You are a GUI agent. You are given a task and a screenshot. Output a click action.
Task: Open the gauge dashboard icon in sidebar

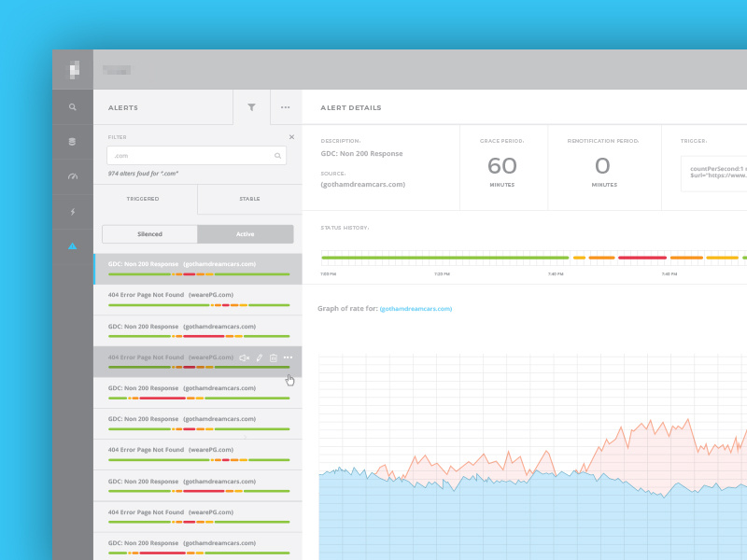(73, 176)
